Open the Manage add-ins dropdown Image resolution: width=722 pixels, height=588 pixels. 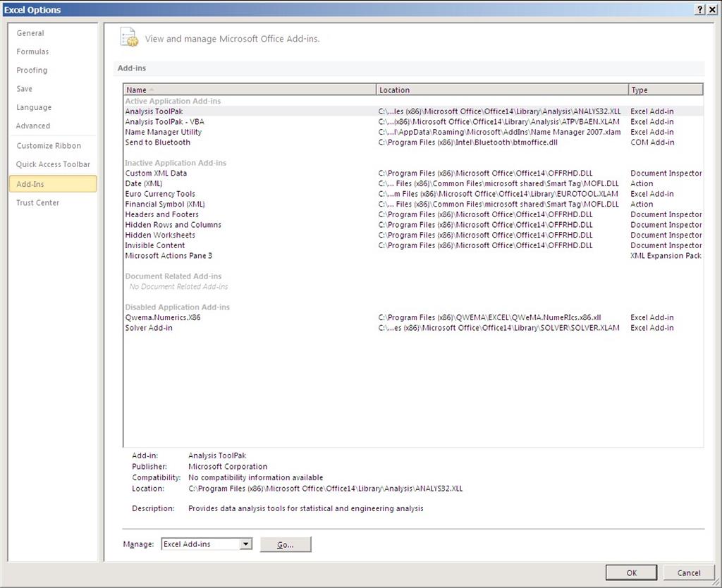click(246, 544)
